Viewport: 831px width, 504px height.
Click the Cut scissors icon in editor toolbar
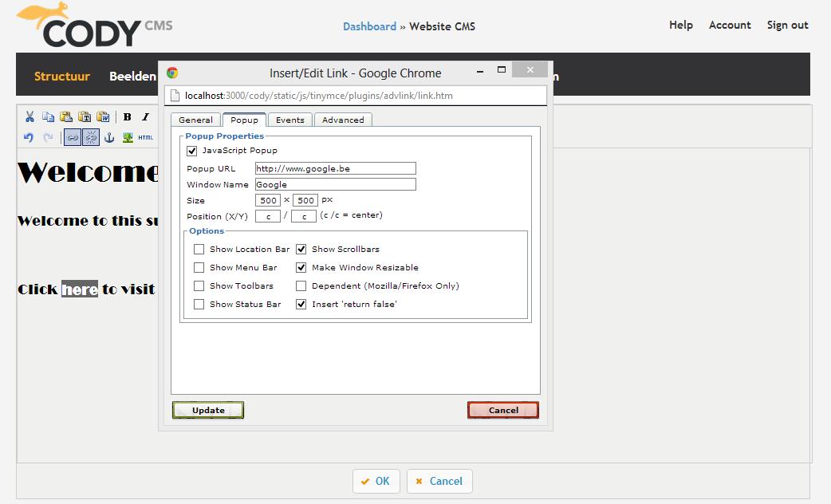(30, 116)
